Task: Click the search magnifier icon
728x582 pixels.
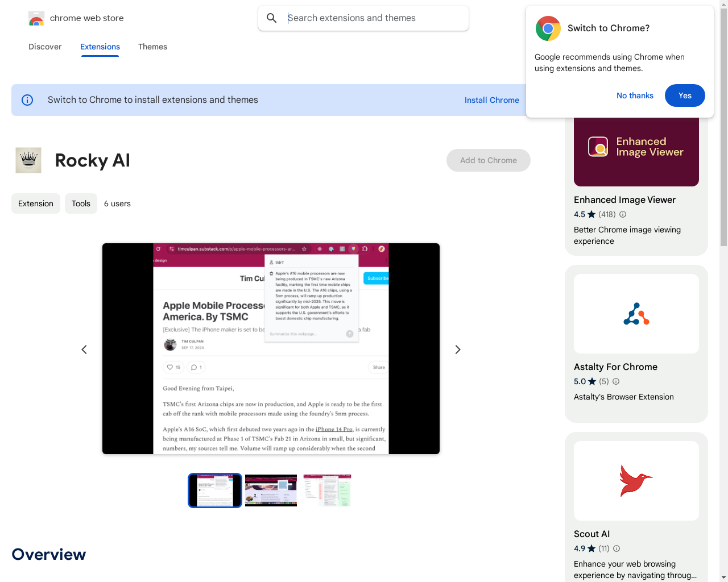Action: 272,18
